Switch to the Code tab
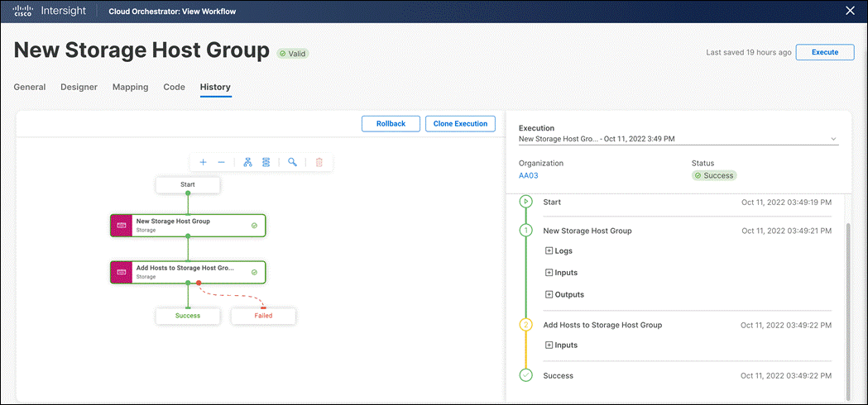Screen dimensions: 868x405 175,87
